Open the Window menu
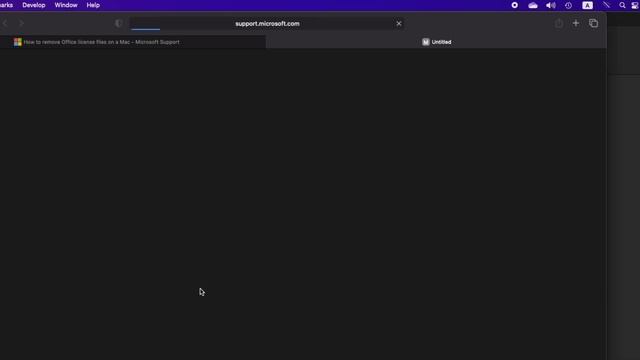Viewport: 640px width, 360px height. pyautogui.click(x=66, y=5)
